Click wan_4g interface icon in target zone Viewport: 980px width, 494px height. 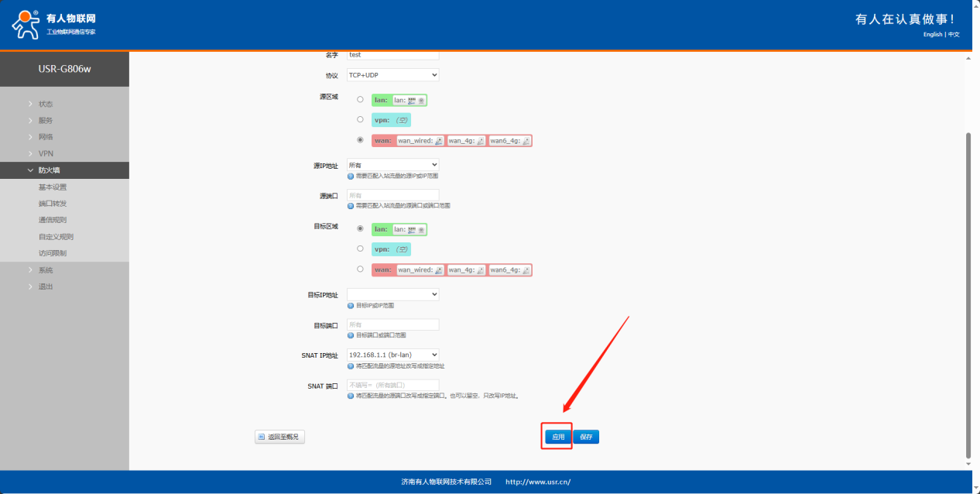(480, 270)
